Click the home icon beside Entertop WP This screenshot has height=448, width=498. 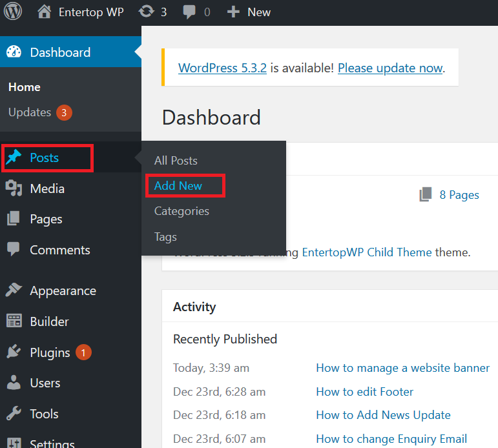(x=44, y=12)
